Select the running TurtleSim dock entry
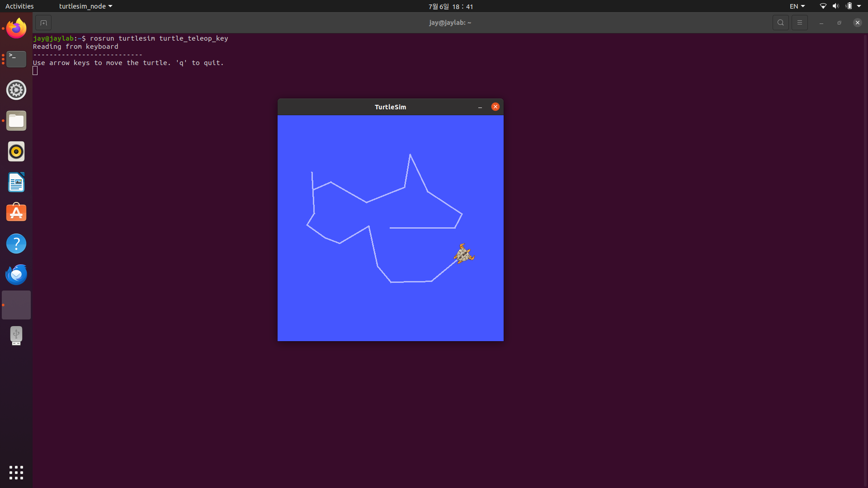868x488 pixels. point(16,305)
